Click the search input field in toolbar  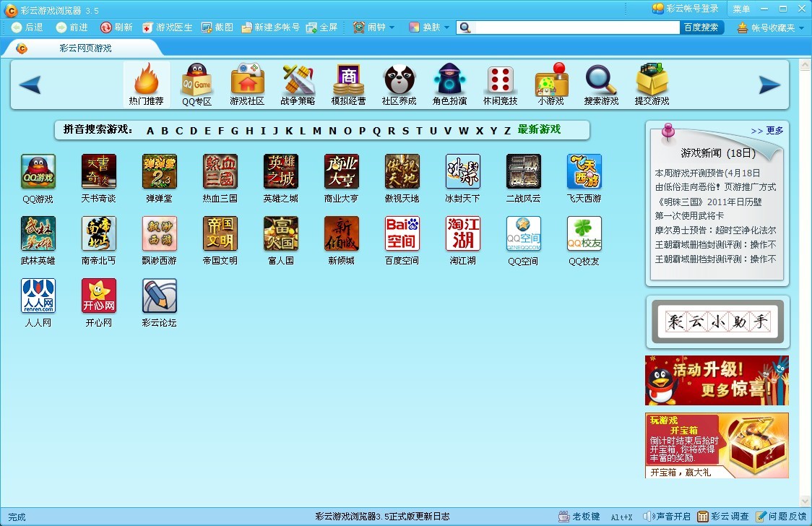(x=577, y=27)
